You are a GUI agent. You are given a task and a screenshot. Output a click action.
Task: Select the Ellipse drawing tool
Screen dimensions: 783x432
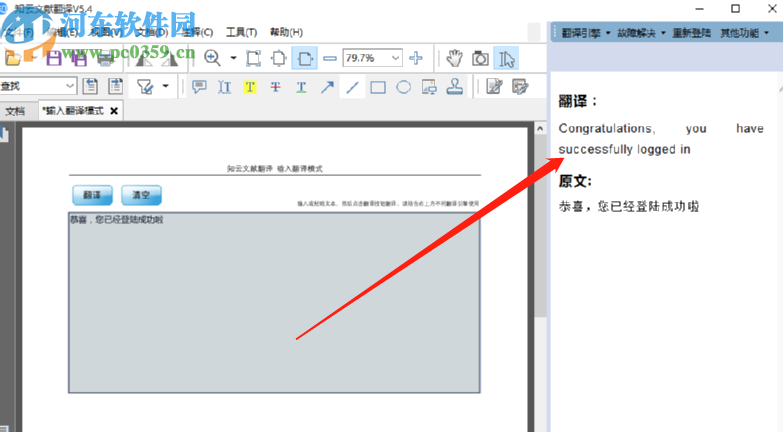403,87
